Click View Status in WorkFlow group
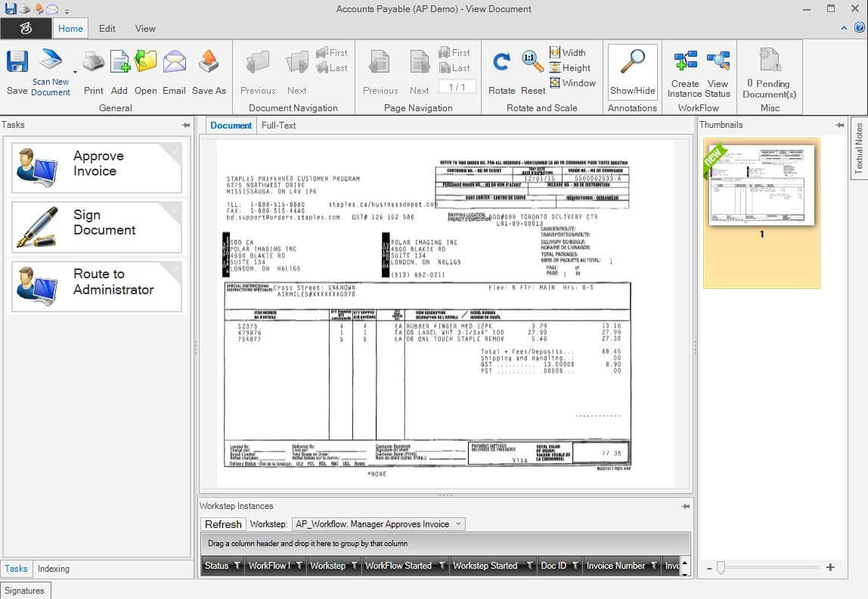This screenshot has height=599, width=868. pyautogui.click(x=718, y=61)
